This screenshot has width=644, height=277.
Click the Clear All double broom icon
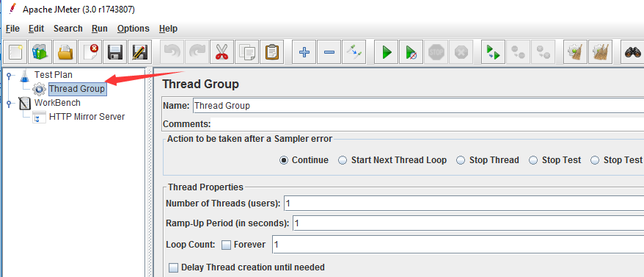click(x=600, y=52)
